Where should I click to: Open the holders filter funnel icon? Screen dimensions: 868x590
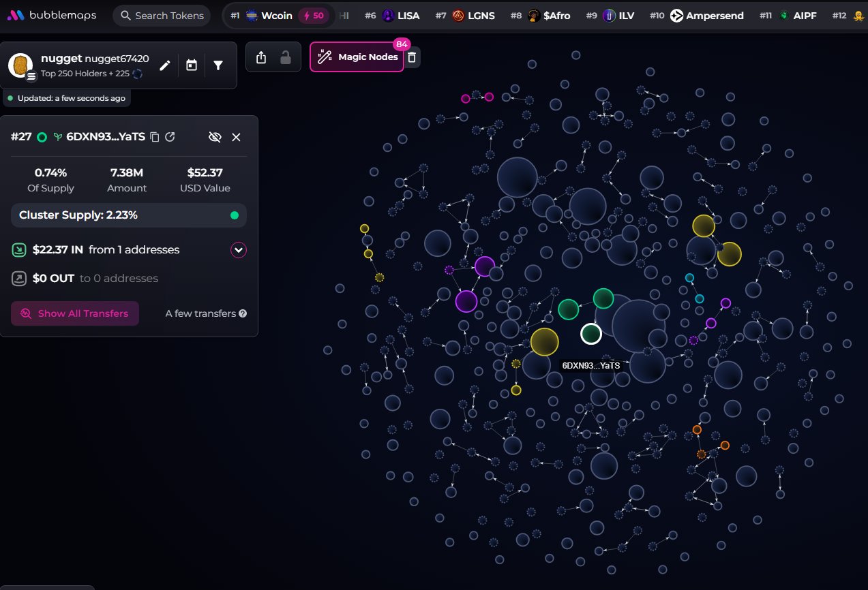coord(218,65)
